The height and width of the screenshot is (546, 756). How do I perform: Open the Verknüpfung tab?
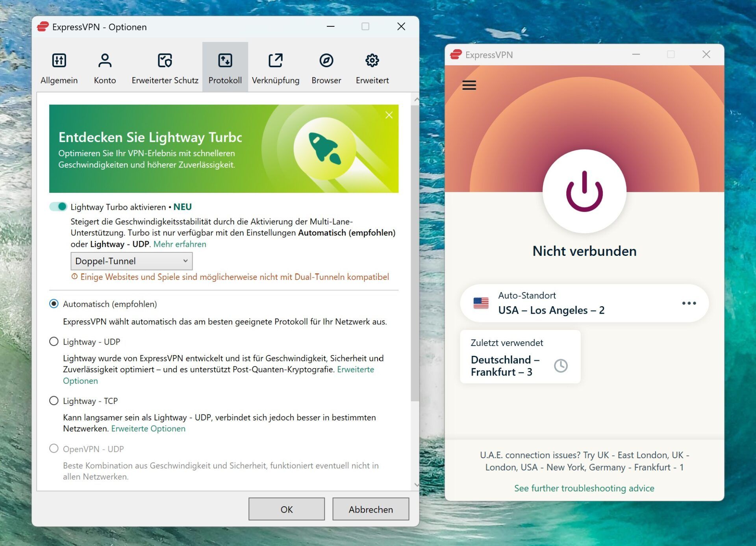(x=276, y=68)
